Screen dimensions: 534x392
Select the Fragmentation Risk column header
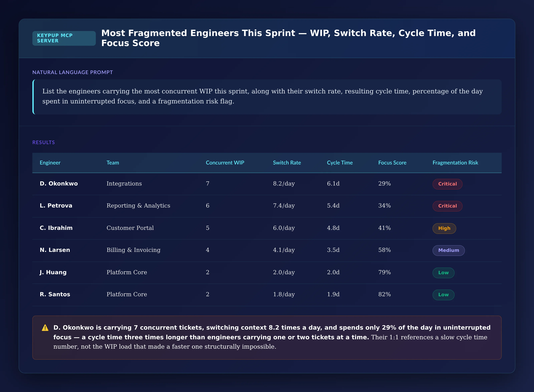(455, 163)
